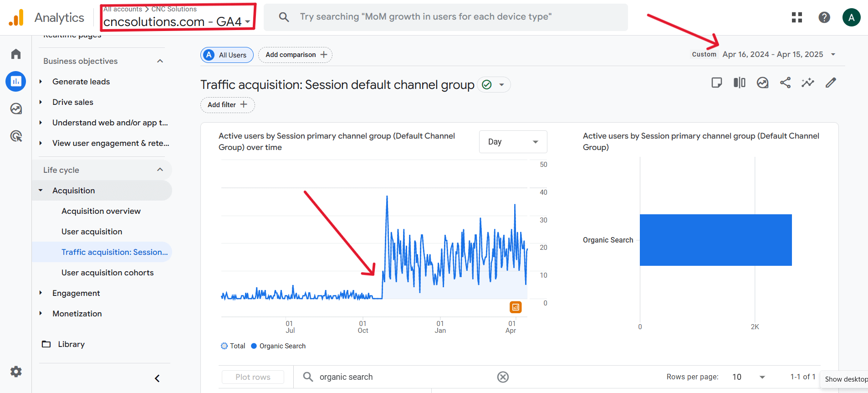Click the CNC Solutions breadcrumb link
Viewport: 868px width, 393px height.
(174, 9)
